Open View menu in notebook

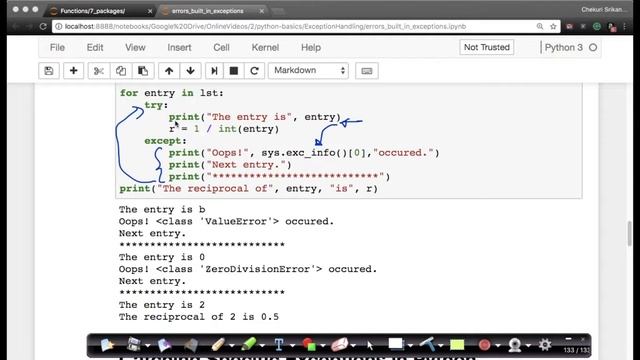click(x=135, y=47)
